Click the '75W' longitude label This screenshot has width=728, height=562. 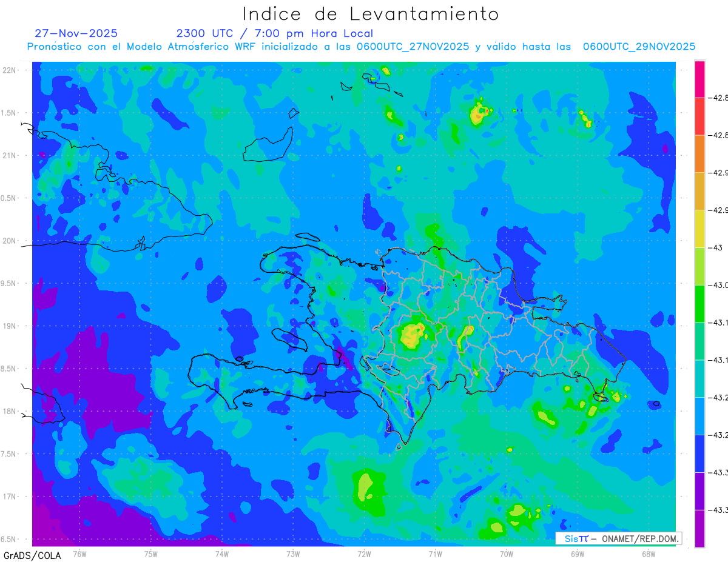tap(151, 554)
